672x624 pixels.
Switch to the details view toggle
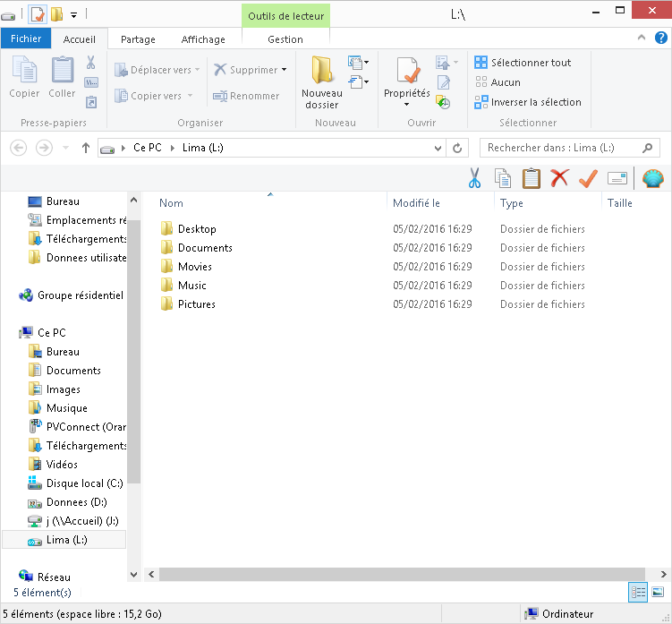click(638, 593)
